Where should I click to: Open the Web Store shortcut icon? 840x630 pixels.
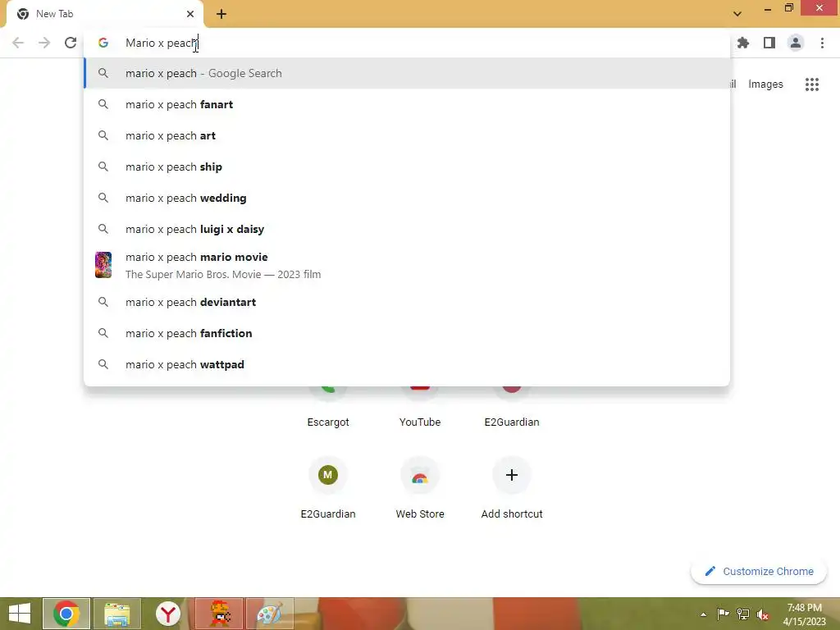click(x=420, y=476)
